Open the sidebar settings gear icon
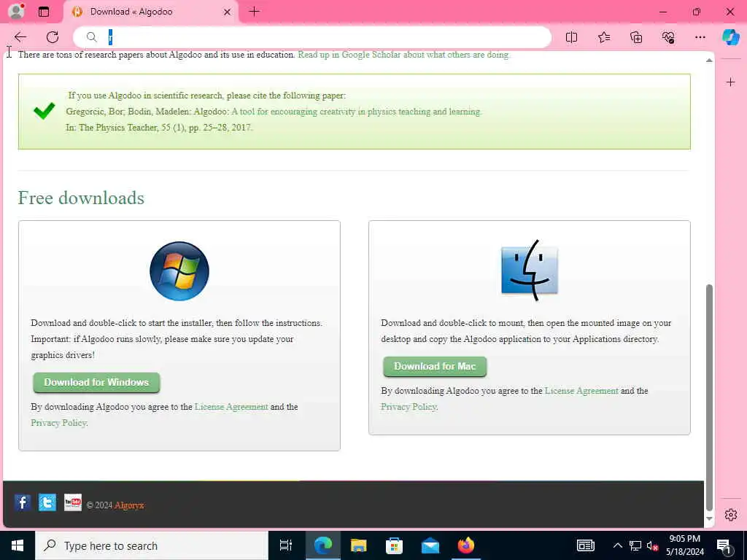The width and height of the screenshot is (747, 560). coord(731,515)
